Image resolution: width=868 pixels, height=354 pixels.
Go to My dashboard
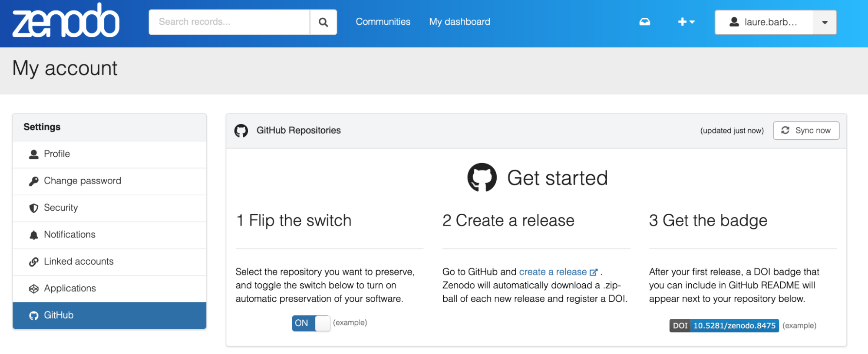(459, 22)
